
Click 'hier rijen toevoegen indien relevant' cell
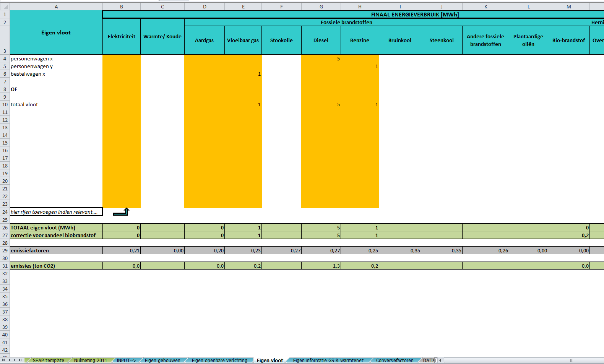tap(56, 212)
